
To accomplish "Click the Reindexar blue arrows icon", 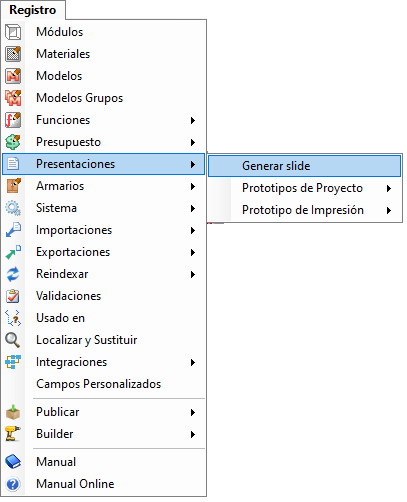I will pyautogui.click(x=13, y=274).
